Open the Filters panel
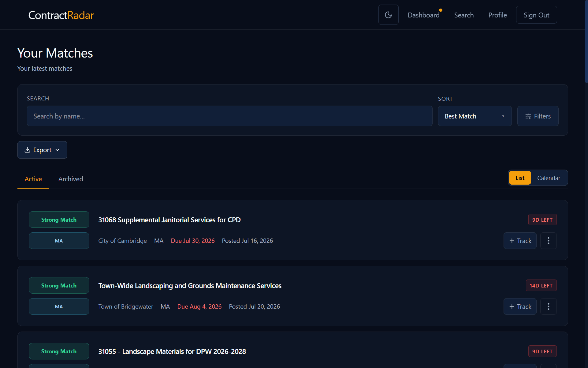Screen dimensions: 588x368 538,116
